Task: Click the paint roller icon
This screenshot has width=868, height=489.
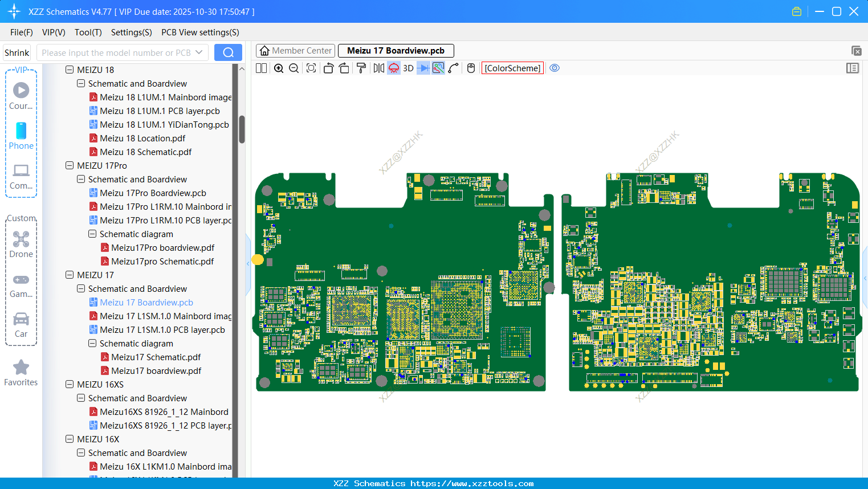Action: (361, 68)
